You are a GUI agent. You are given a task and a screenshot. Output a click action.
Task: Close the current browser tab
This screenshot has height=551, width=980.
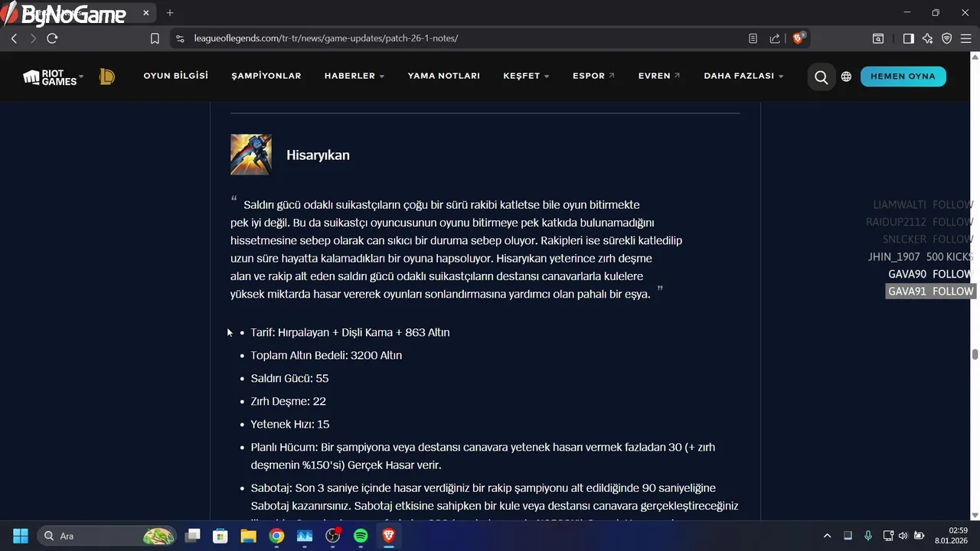pyautogui.click(x=146, y=13)
